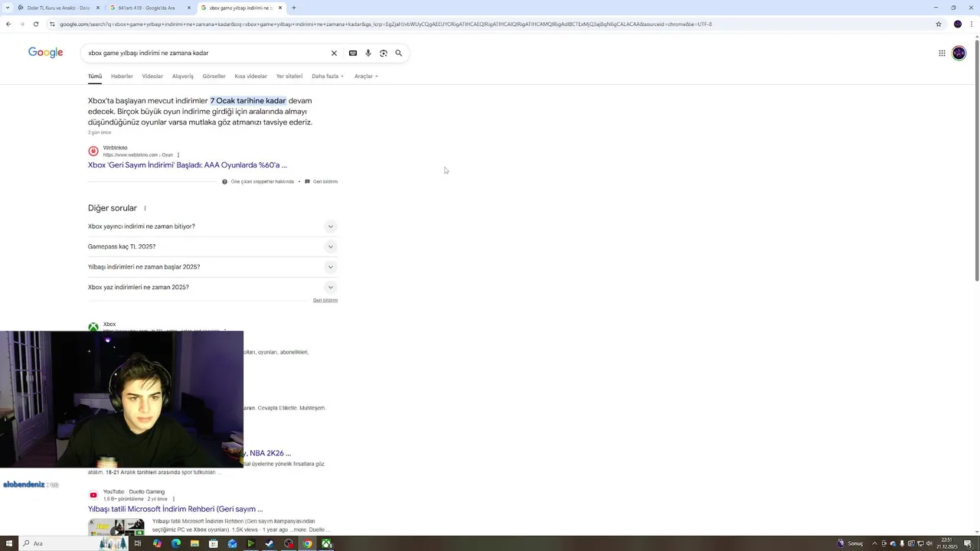Reload the current page

click(x=36, y=24)
